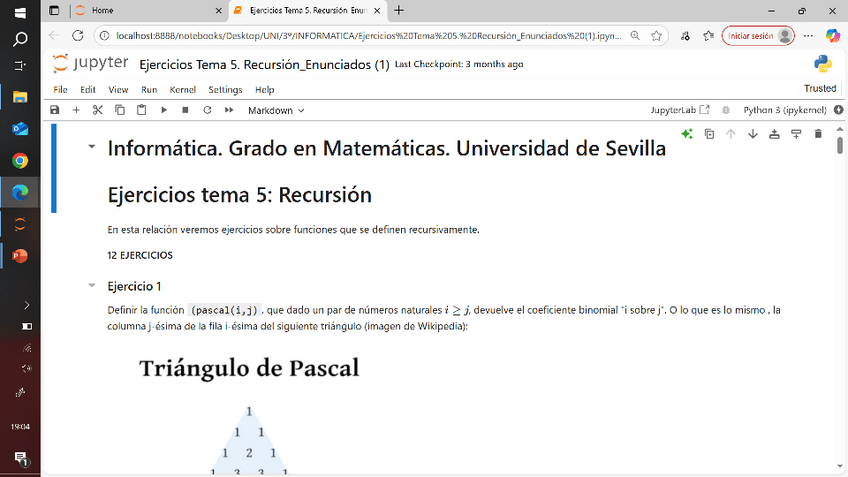Open the Edit menu
Image resolution: width=848 pixels, height=477 pixels.
88,90
